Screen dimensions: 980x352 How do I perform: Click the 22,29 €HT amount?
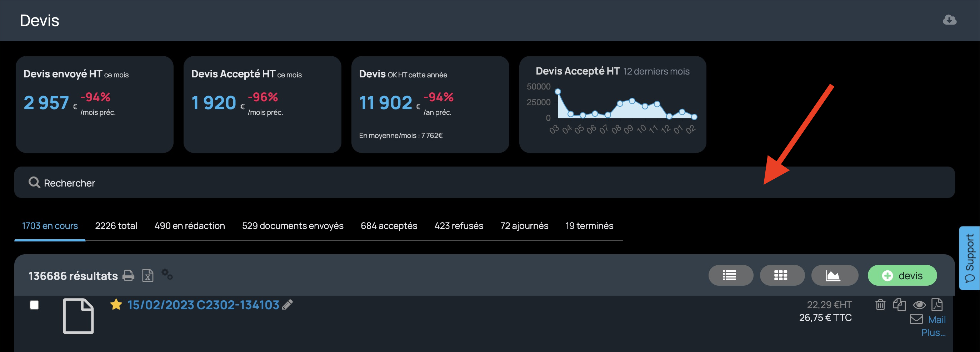point(829,305)
